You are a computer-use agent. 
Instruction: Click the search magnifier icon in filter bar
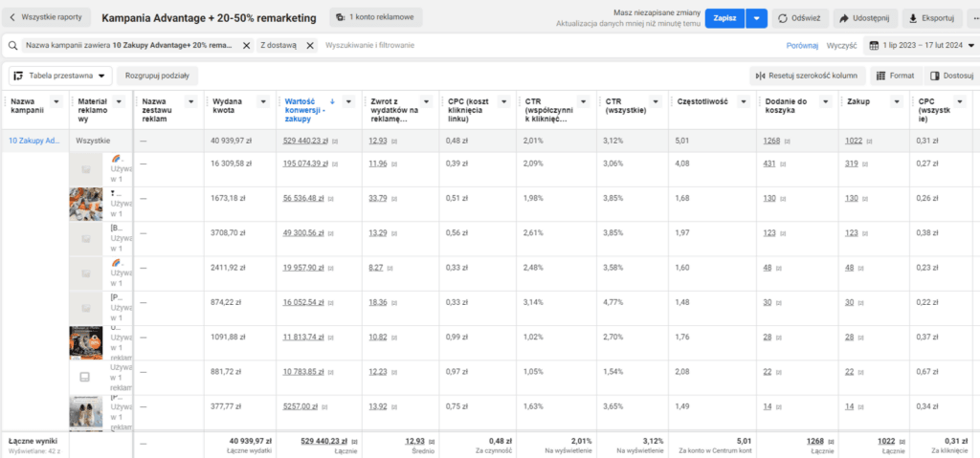coord(13,46)
